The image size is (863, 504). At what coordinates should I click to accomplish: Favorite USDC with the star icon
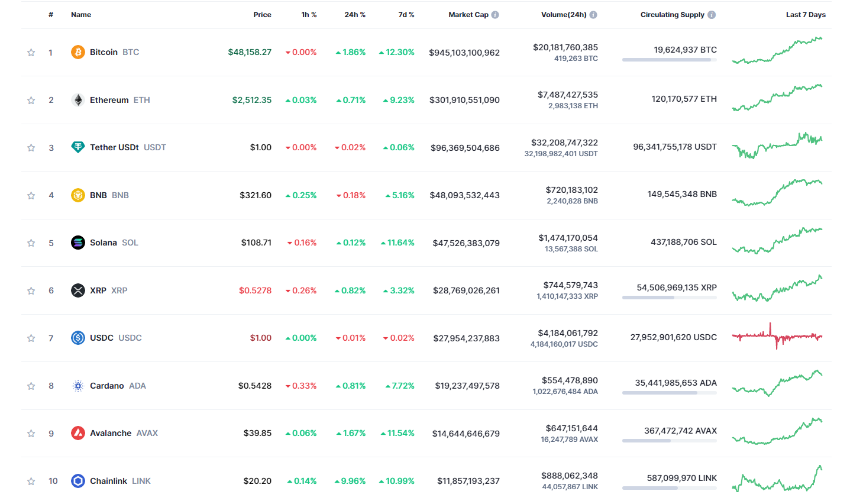pyautogui.click(x=31, y=338)
